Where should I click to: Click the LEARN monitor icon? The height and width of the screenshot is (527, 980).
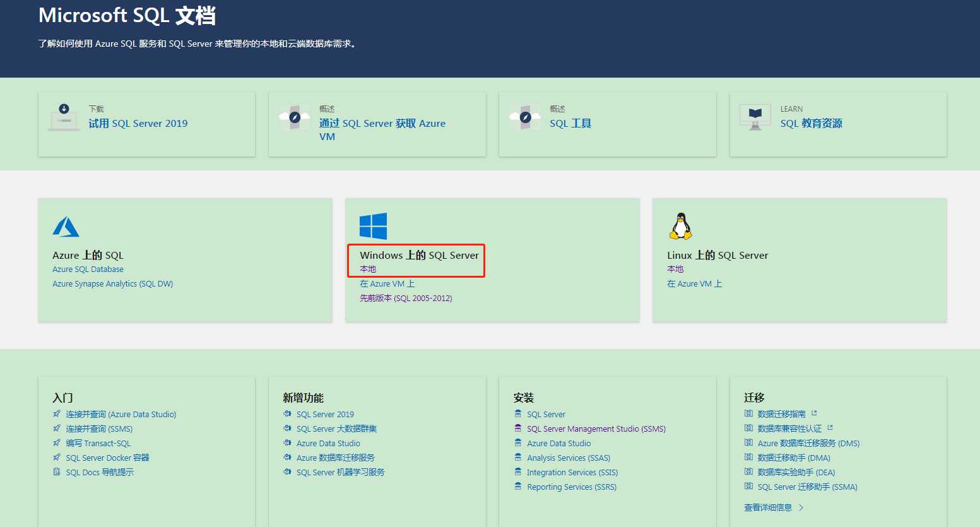755,117
